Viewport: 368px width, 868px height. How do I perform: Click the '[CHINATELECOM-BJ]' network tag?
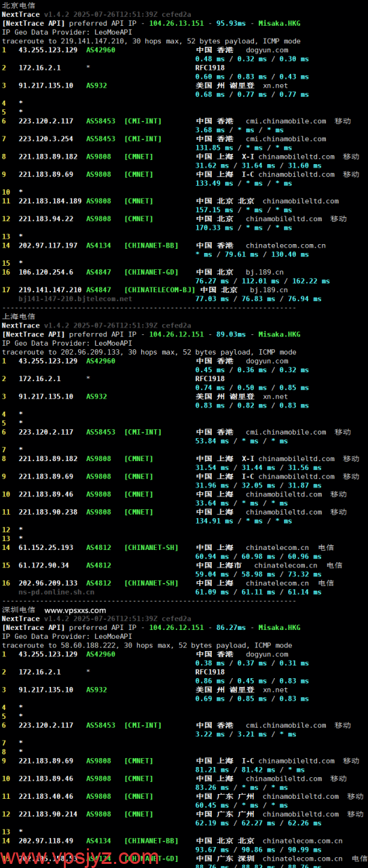point(160,290)
